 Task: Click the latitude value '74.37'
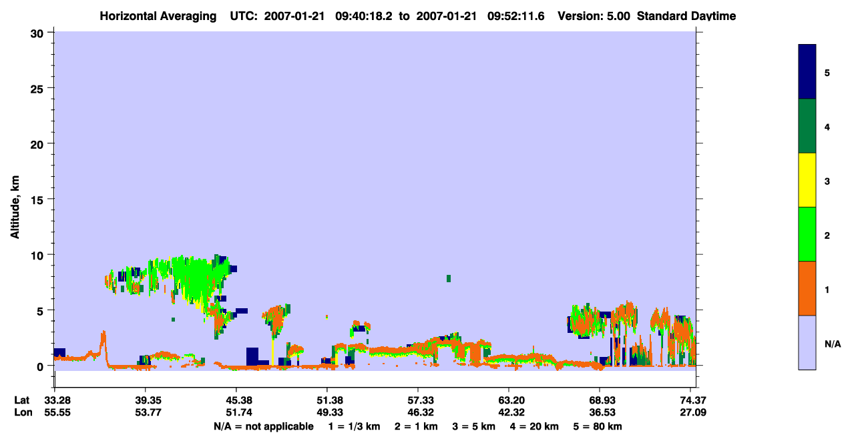693,400
